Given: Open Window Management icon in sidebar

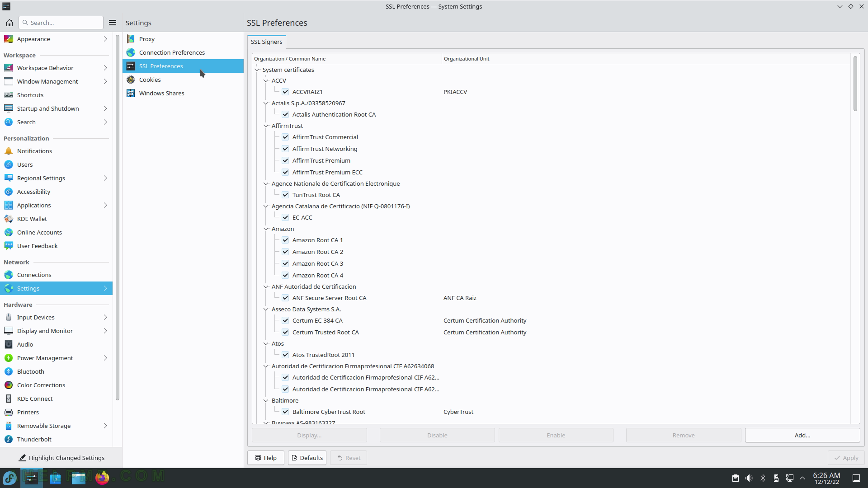Looking at the screenshot, I should (x=9, y=81).
